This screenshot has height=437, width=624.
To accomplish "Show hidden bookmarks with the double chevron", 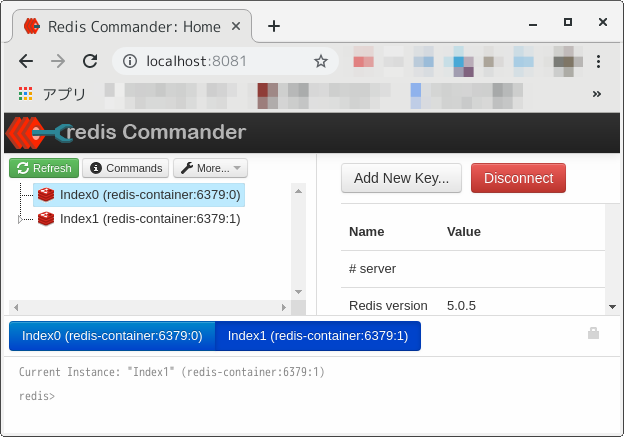I will (597, 94).
